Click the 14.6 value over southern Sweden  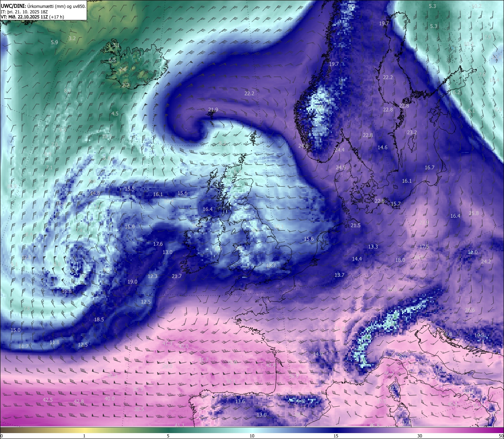point(382,147)
